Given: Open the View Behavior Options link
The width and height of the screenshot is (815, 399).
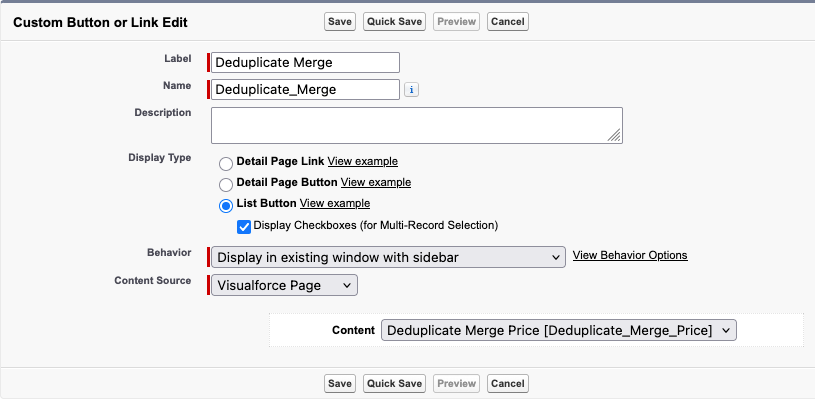Looking at the screenshot, I should click(630, 255).
